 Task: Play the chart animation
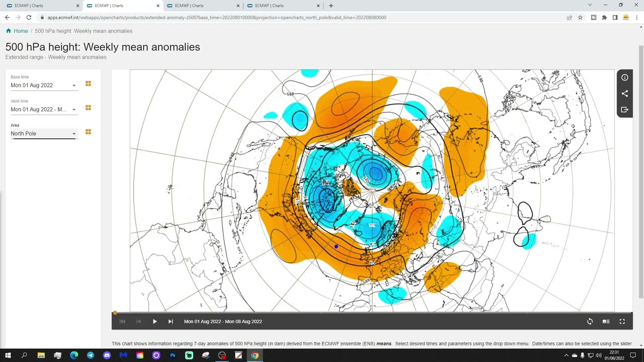[x=154, y=321]
